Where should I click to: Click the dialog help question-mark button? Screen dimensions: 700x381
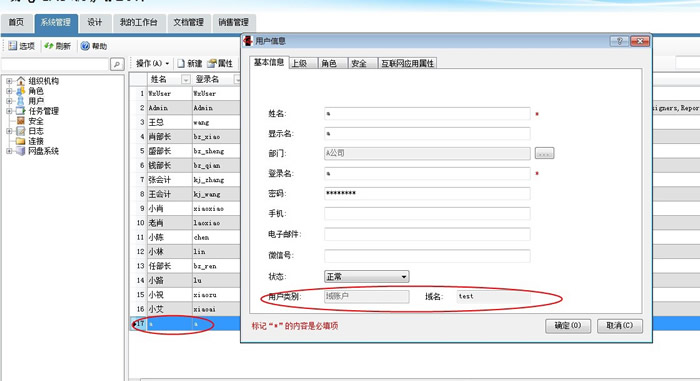[619, 41]
